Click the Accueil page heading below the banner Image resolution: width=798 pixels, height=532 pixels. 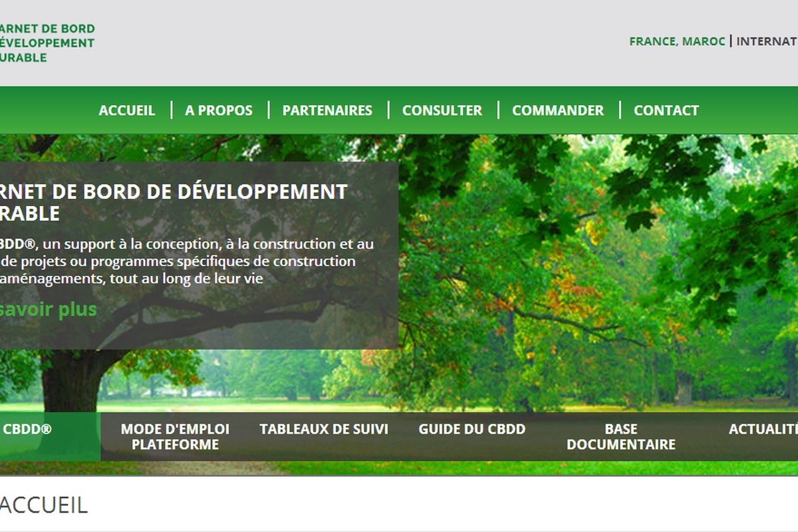[x=44, y=505]
